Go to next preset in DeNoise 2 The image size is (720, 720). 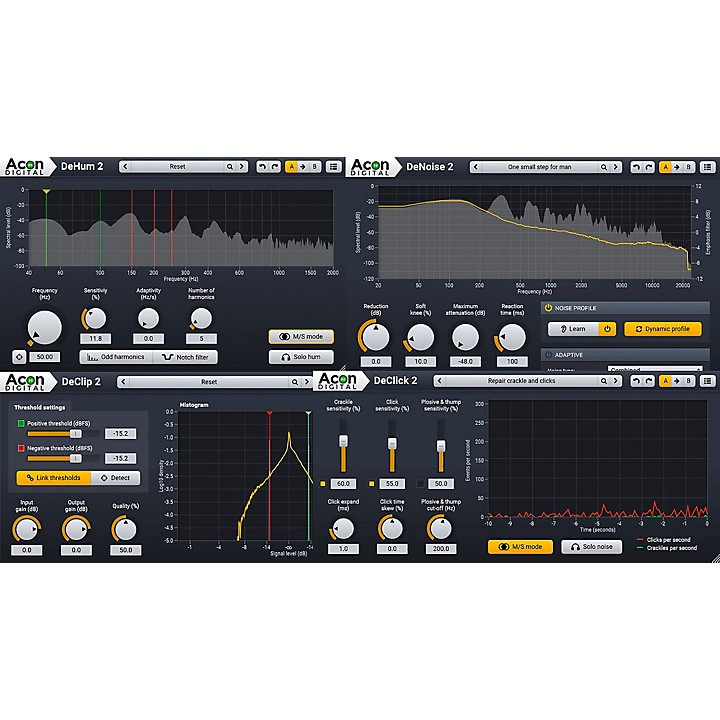[616, 167]
